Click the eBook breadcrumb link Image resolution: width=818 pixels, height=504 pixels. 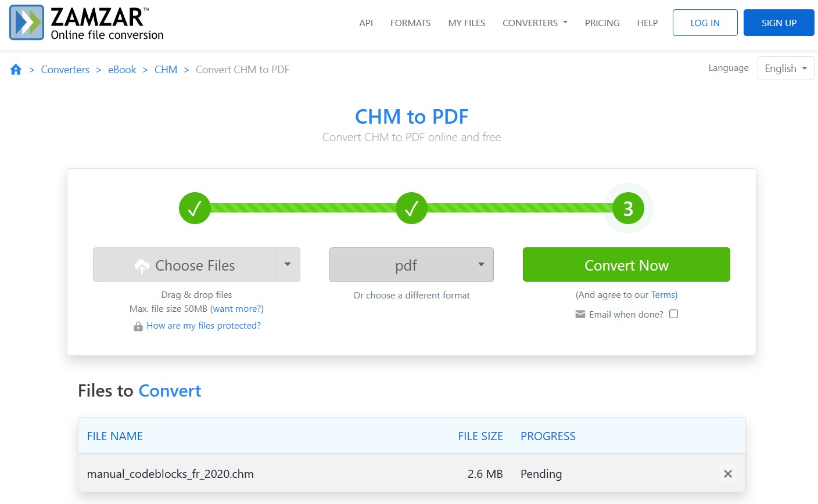click(122, 69)
